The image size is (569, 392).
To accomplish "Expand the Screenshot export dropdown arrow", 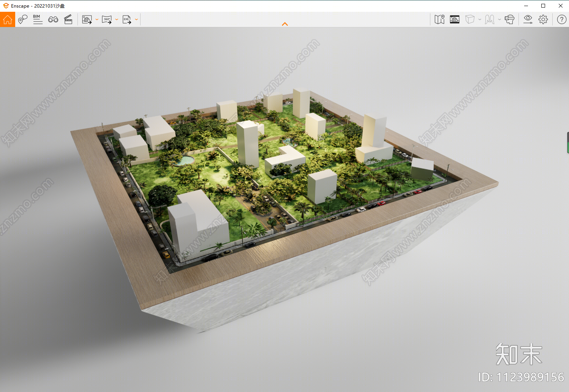I will [x=97, y=20].
